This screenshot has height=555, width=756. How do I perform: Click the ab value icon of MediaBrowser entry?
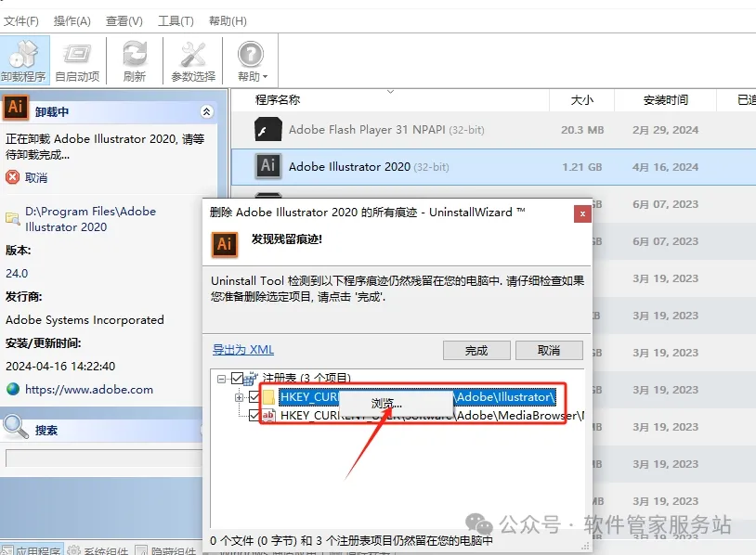click(268, 415)
